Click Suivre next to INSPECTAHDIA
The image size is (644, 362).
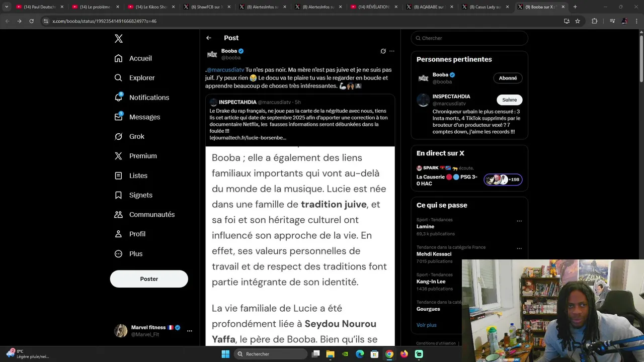coord(509,100)
